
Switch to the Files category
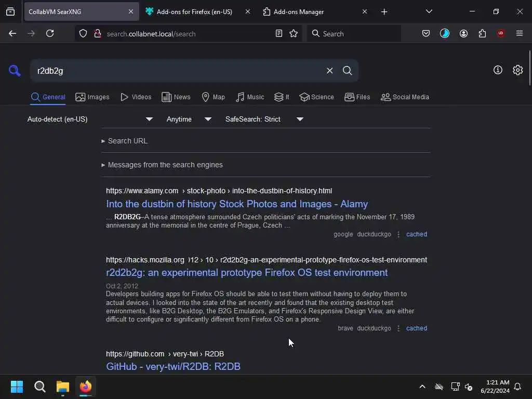click(x=357, y=97)
